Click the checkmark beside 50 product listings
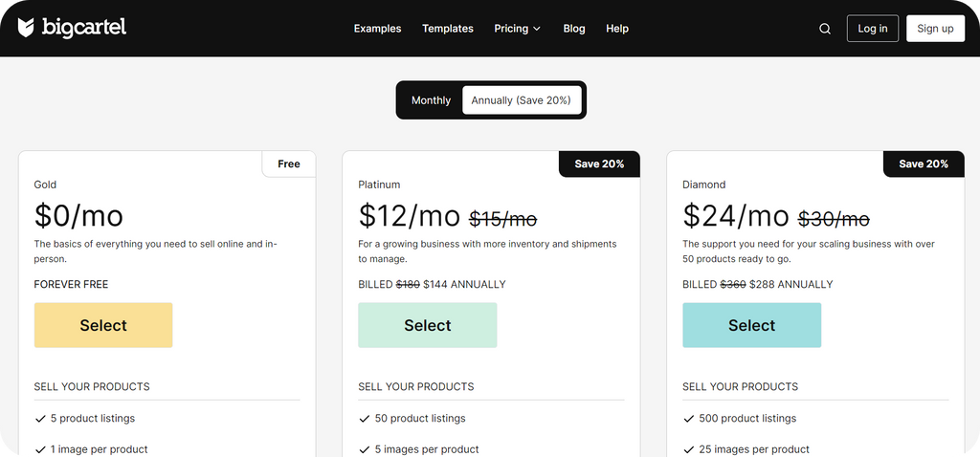This screenshot has height=457, width=980. point(365,419)
